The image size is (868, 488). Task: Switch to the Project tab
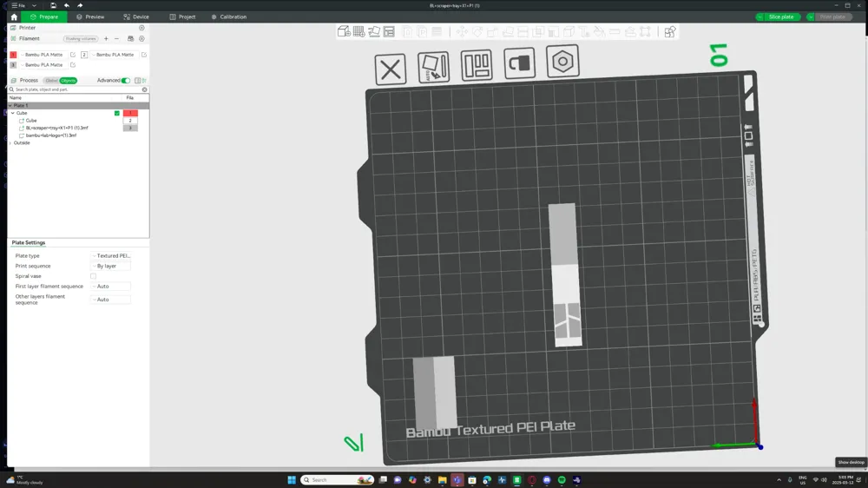[182, 17]
